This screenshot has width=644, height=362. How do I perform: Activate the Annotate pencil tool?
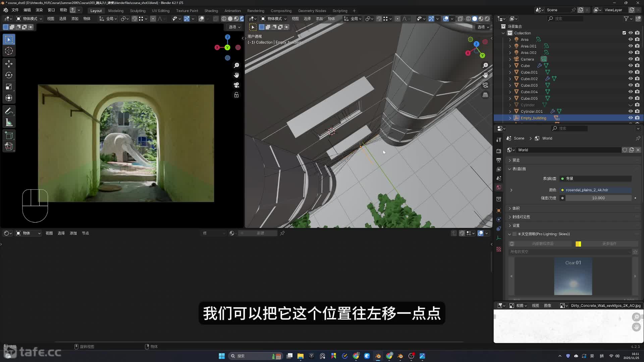pos(9,111)
